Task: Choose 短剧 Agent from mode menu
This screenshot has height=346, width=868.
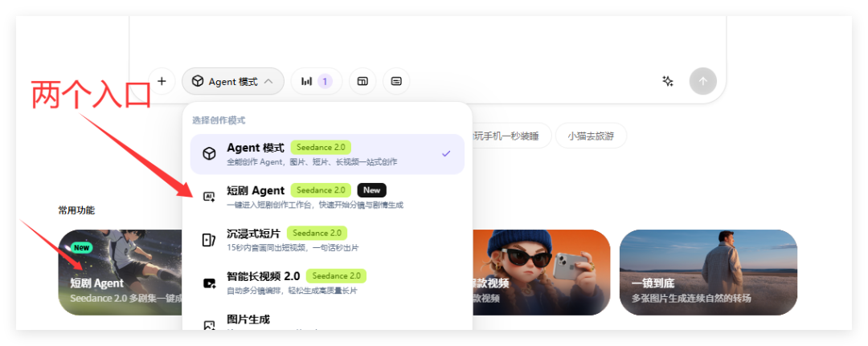Action: 327,197
